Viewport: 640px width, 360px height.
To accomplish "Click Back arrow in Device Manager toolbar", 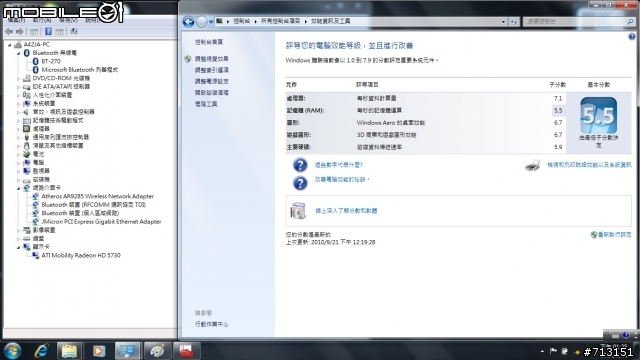I will [x=9, y=31].
